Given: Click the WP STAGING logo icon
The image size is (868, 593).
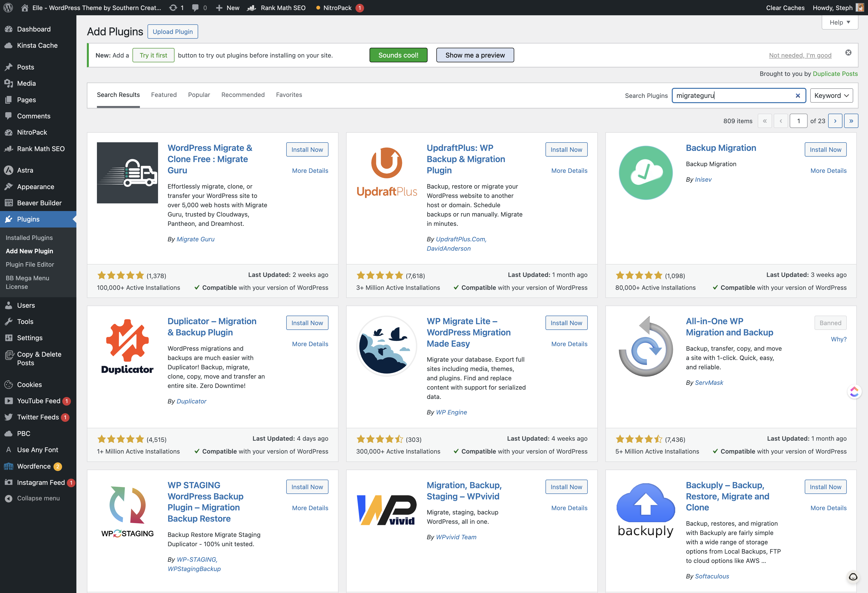Looking at the screenshot, I should (x=127, y=512).
